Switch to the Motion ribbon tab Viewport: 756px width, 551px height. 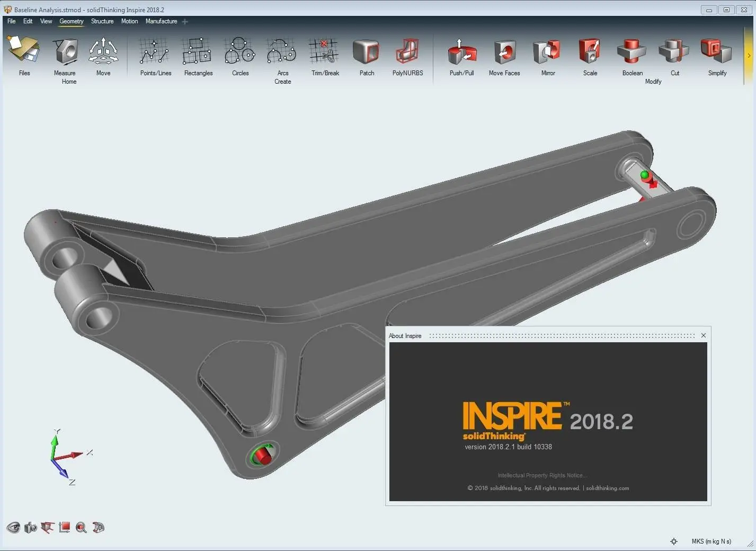click(129, 21)
